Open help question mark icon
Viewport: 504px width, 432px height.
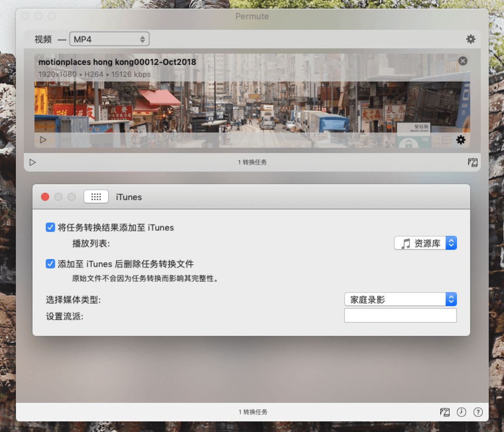pos(478,412)
